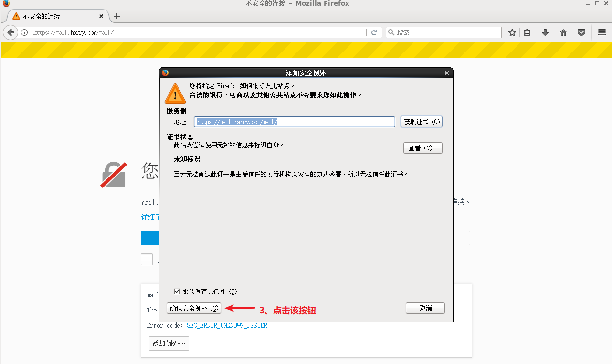This screenshot has width=612, height=364.
Task: Click the broken padlock icon on page
Action: (x=115, y=175)
